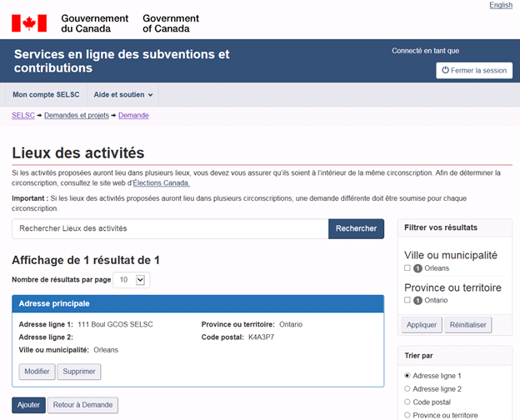Expand the Aide et soutien menu
The image size is (520, 420).
pos(123,95)
